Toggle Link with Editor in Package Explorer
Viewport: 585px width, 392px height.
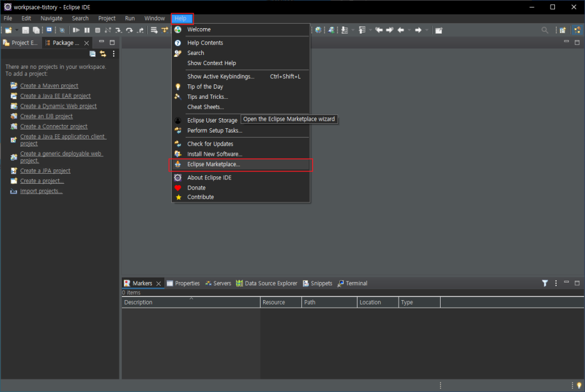click(103, 54)
